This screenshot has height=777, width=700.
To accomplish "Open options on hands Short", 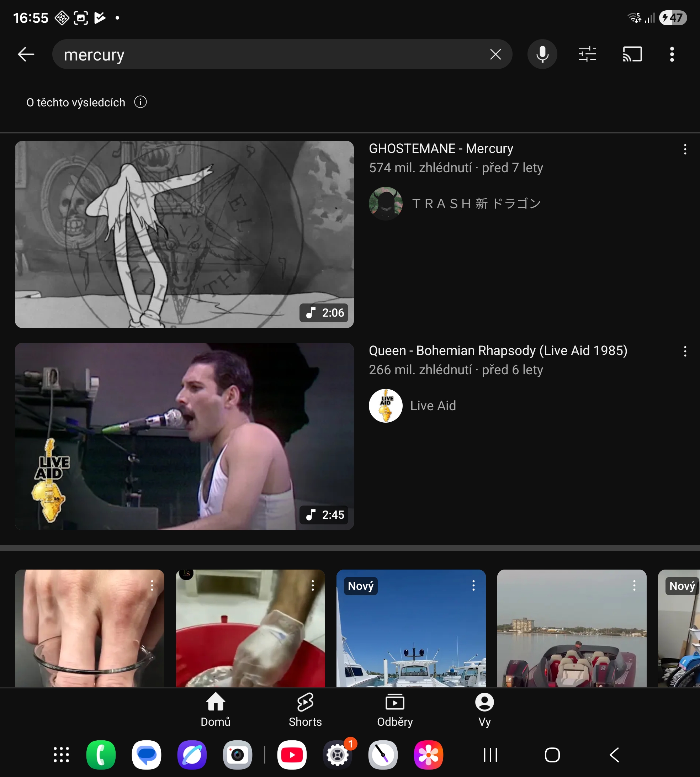I will 152,586.
